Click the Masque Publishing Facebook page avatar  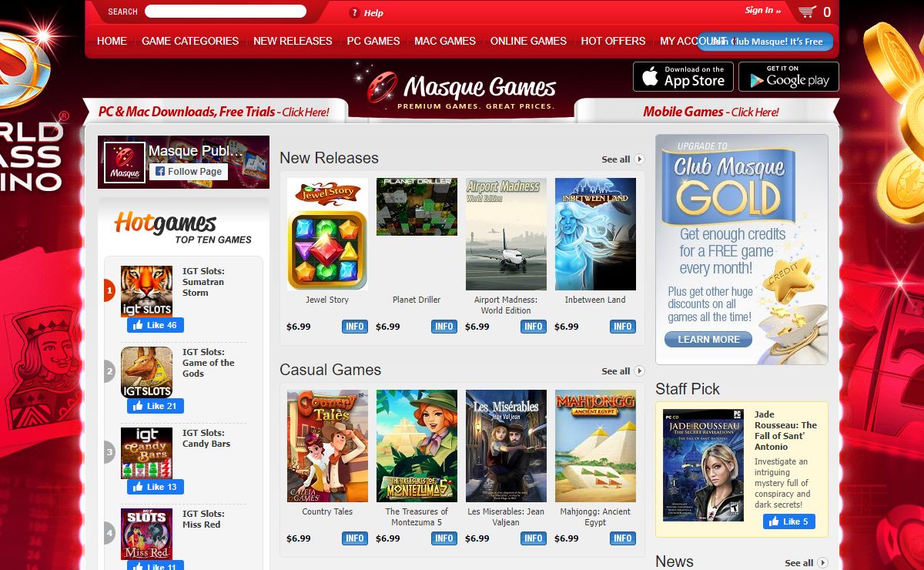[x=124, y=162]
